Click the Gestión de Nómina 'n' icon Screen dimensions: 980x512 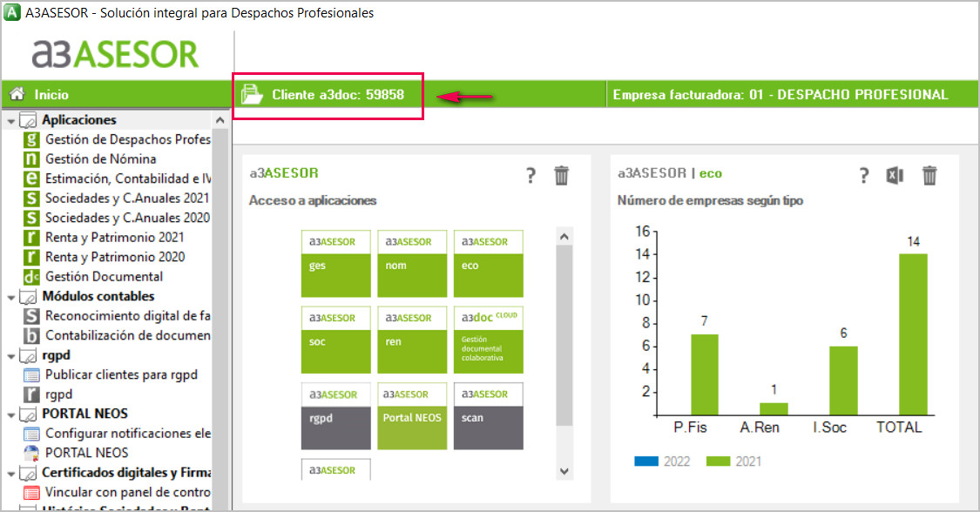pos(31,159)
